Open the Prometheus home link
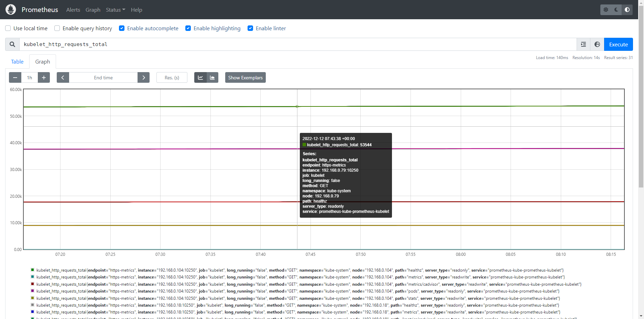Image resolution: width=644 pixels, height=319 pixels. pos(40,10)
